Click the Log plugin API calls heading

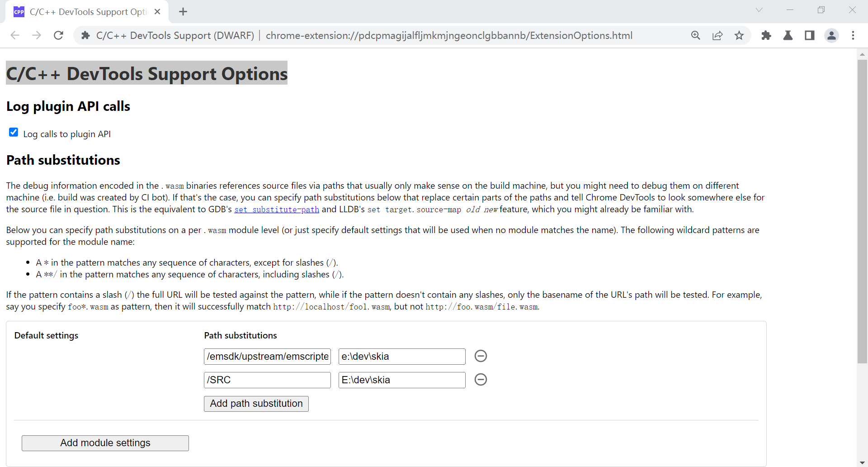coord(68,106)
